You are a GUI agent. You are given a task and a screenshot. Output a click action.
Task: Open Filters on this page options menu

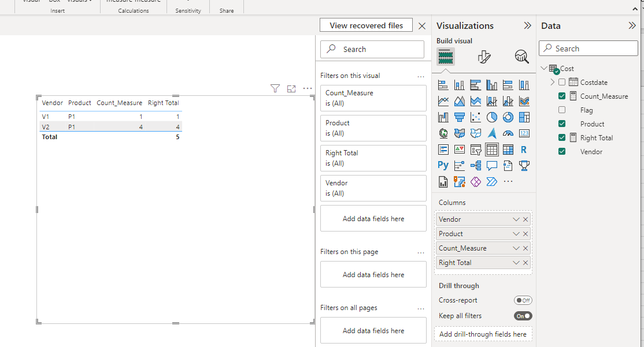click(x=421, y=253)
